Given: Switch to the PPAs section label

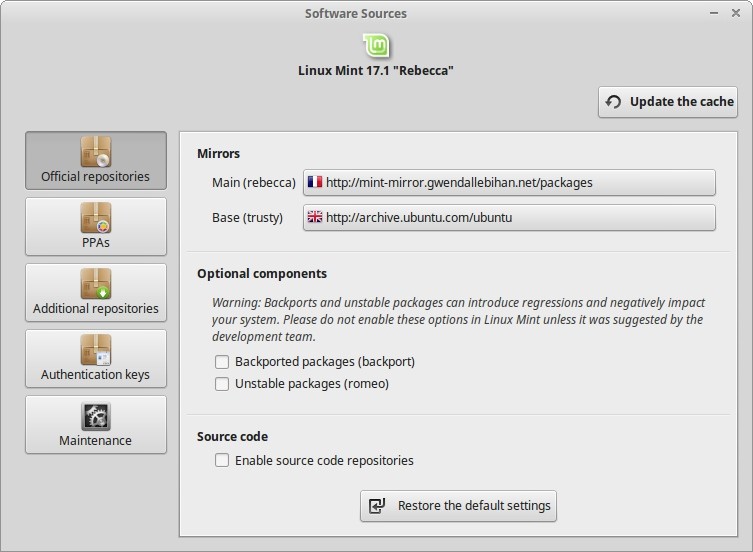Looking at the screenshot, I should click(96, 243).
